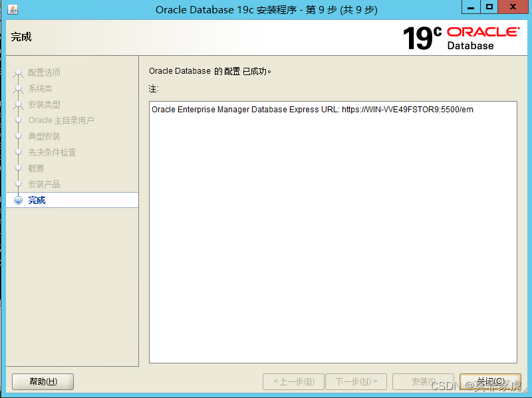532x398 pixels.
Task: Click the 注: label
Action: click(x=154, y=89)
